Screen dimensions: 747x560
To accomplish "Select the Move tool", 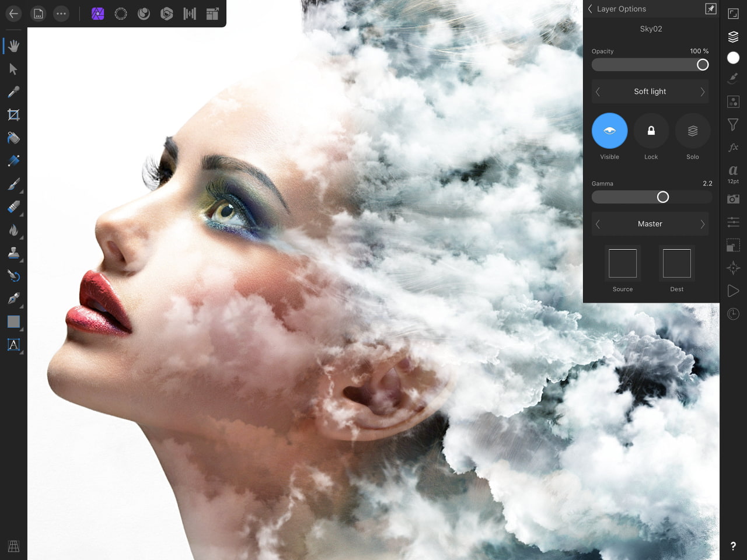I will point(13,69).
